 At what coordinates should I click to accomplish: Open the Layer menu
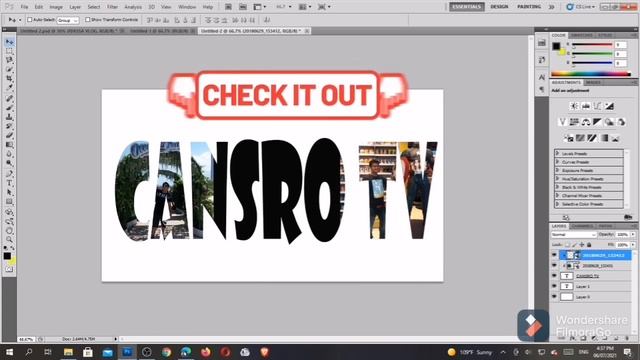click(x=75, y=7)
